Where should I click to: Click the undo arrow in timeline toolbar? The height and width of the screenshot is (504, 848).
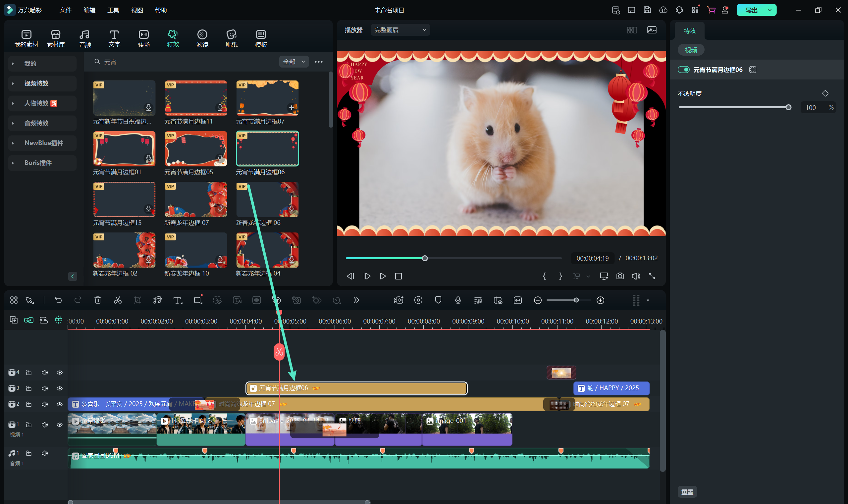tap(58, 300)
